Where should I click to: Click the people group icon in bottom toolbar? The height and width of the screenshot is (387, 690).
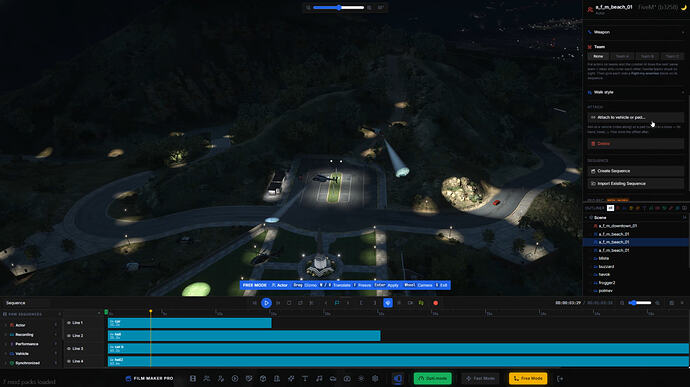click(206, 378)
